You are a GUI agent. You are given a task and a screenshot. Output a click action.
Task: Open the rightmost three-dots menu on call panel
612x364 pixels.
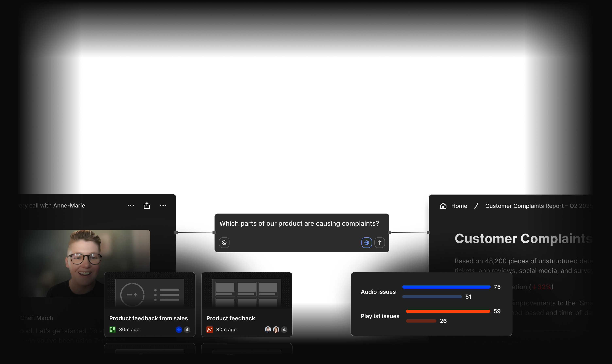tap(163, 205)
